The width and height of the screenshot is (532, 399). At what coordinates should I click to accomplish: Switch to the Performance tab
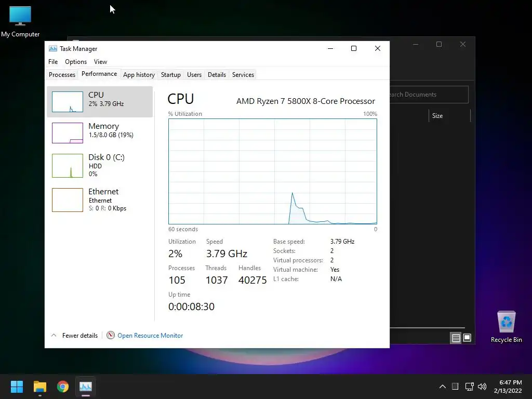(99, 74)
